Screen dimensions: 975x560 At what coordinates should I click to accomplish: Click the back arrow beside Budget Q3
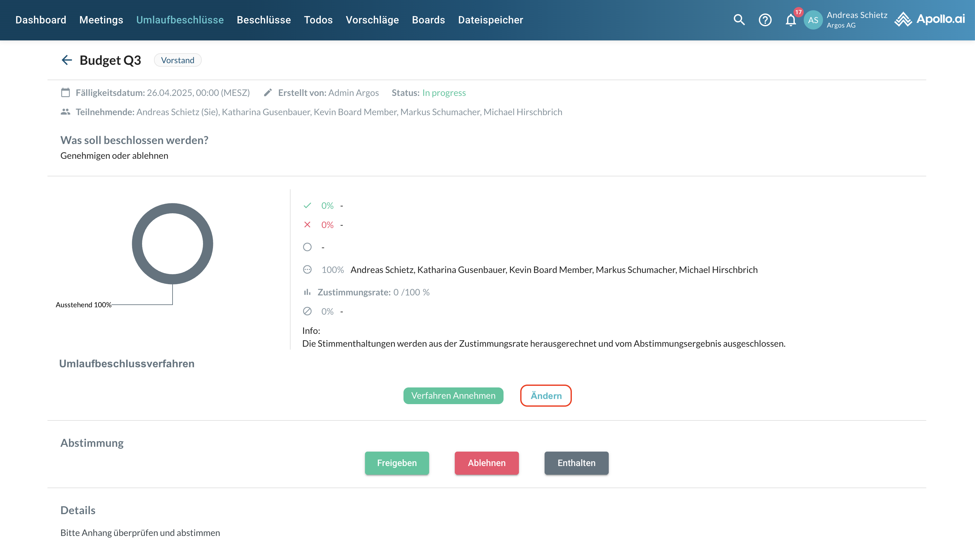(x=67, y=60)
